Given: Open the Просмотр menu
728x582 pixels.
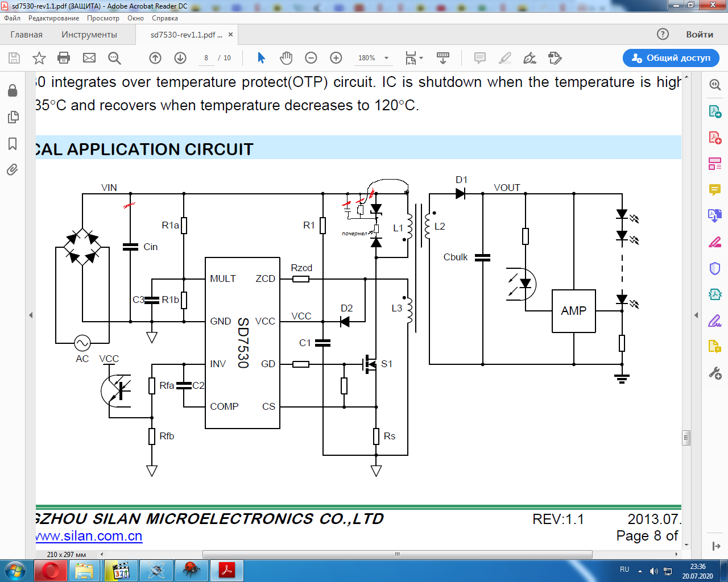Looking at the screenshot, I should (x=103, y=18).
